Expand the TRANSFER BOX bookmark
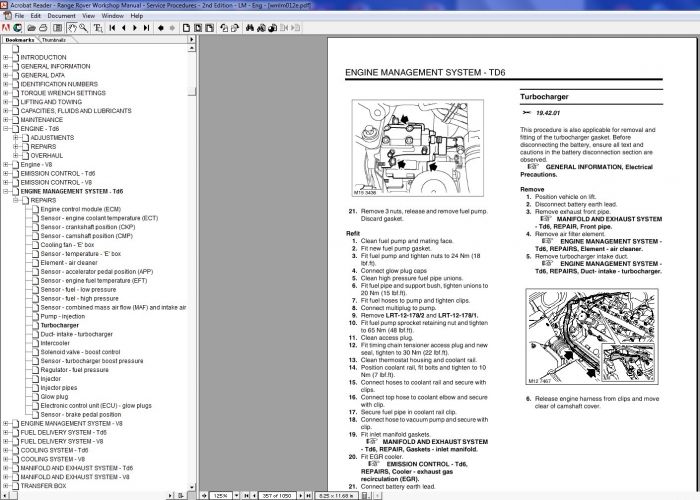The height and width of the screenshot is (500, 700). 6,486
